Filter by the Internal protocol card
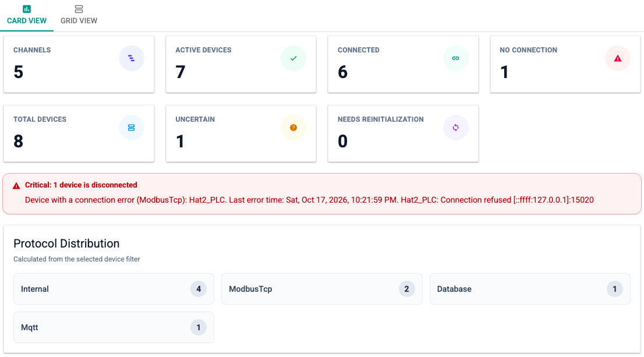 (114, 289)
